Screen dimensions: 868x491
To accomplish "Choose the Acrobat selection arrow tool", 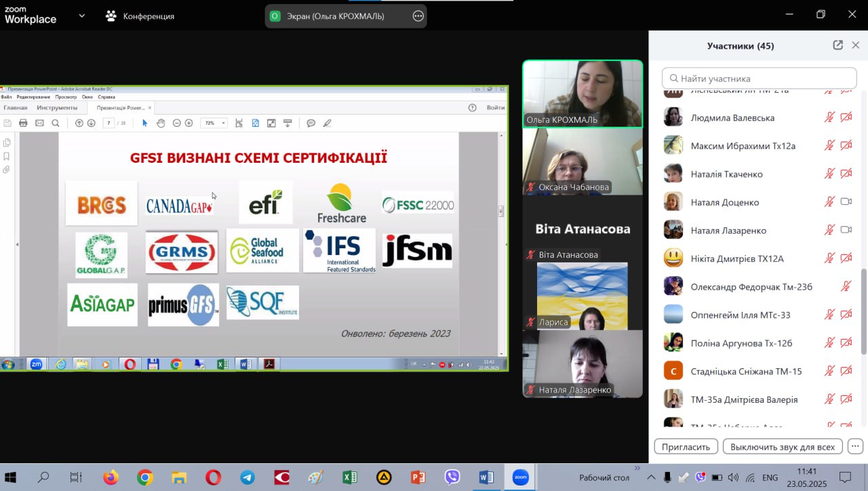I will pos(144,123).
